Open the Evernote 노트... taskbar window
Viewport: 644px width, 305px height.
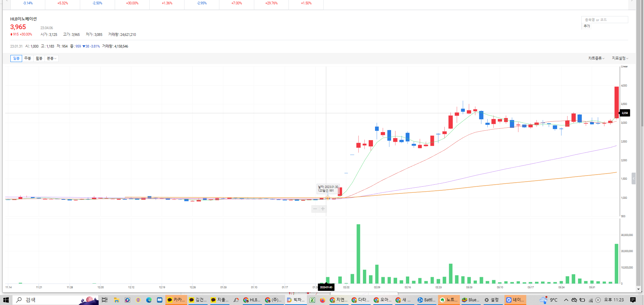tap(448, 300)
